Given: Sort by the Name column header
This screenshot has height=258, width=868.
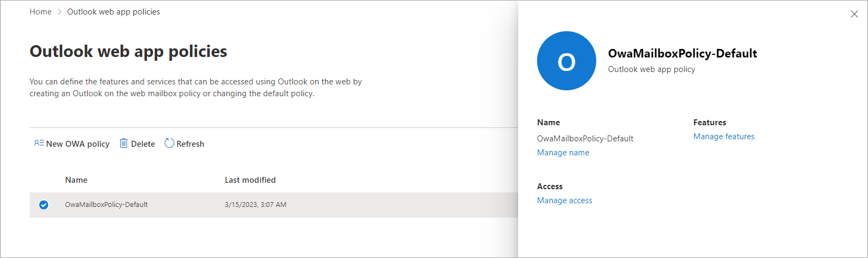Looking at the screenshot, I should tap(76, 180).
